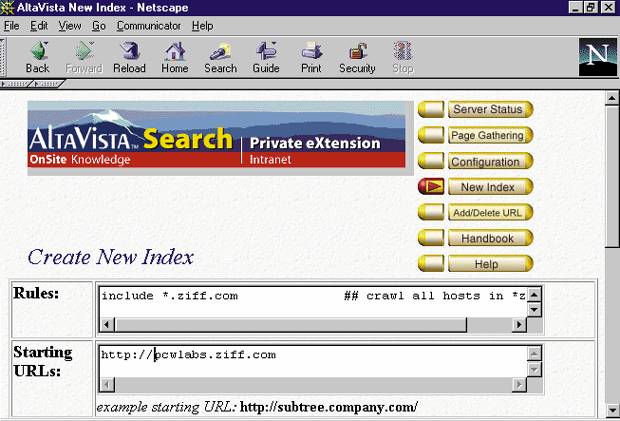This screenshot has height=421, width=620.
Task: Open the Server Status page
Action: (x=487, y=109)
